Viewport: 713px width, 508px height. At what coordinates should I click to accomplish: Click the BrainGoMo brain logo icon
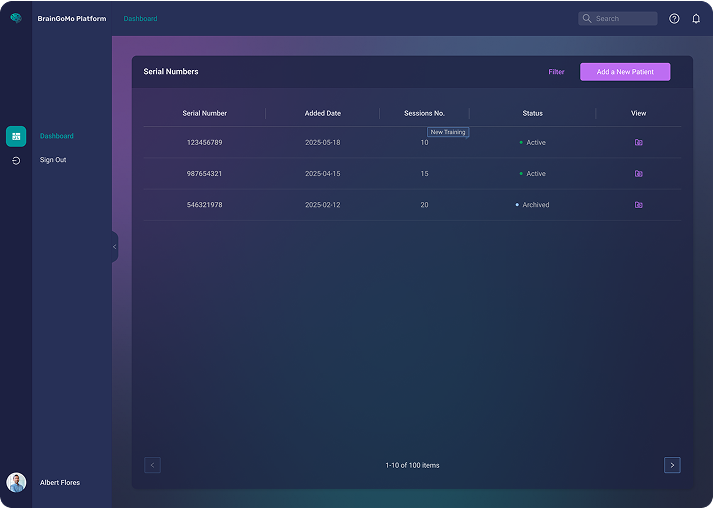click(x=16, y=18)
